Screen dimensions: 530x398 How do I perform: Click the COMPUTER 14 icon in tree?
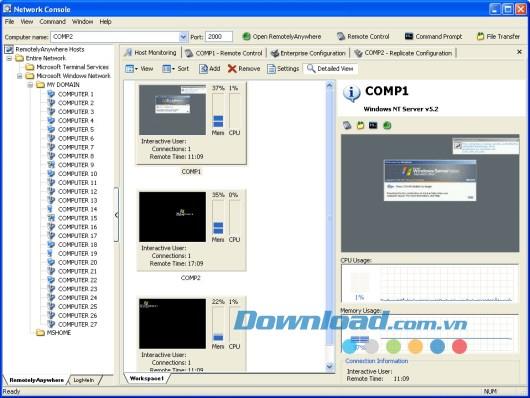[x=51, y=209]
